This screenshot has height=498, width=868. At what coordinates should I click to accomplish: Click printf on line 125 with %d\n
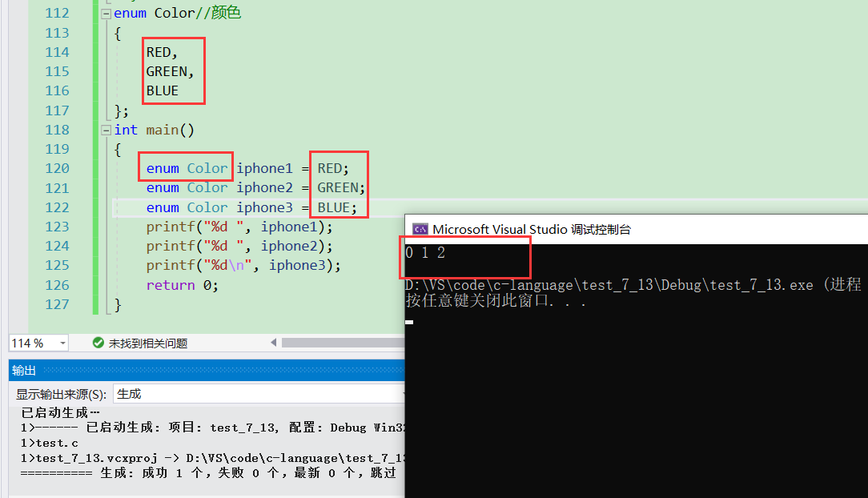tap(171, 266)
